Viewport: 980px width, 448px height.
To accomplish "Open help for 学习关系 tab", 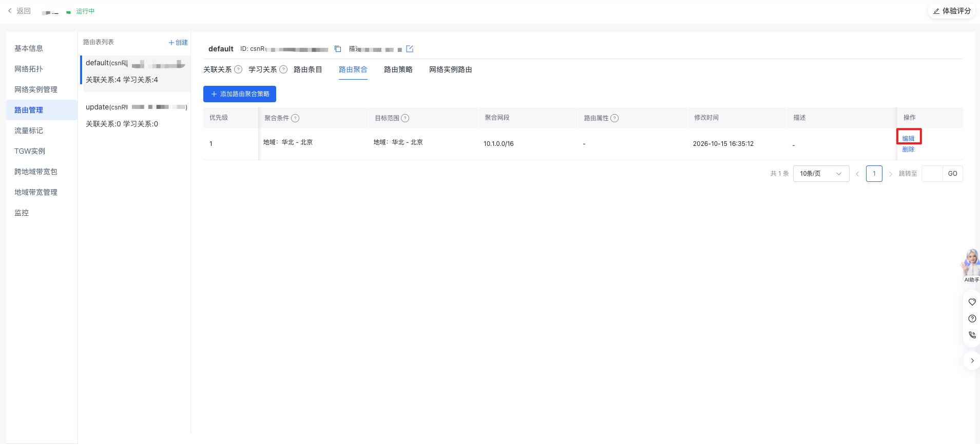I will tap(283, 69).
